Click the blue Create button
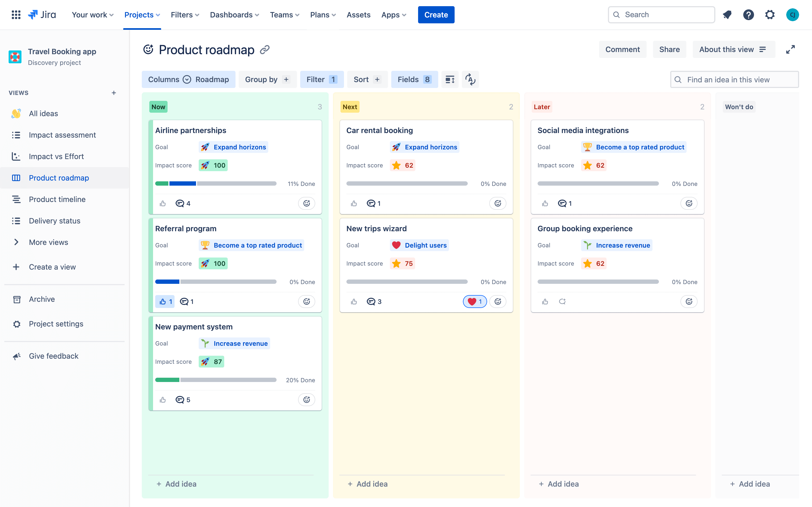The width and height of the screenshot is (812, 507). tap(436, 15)
